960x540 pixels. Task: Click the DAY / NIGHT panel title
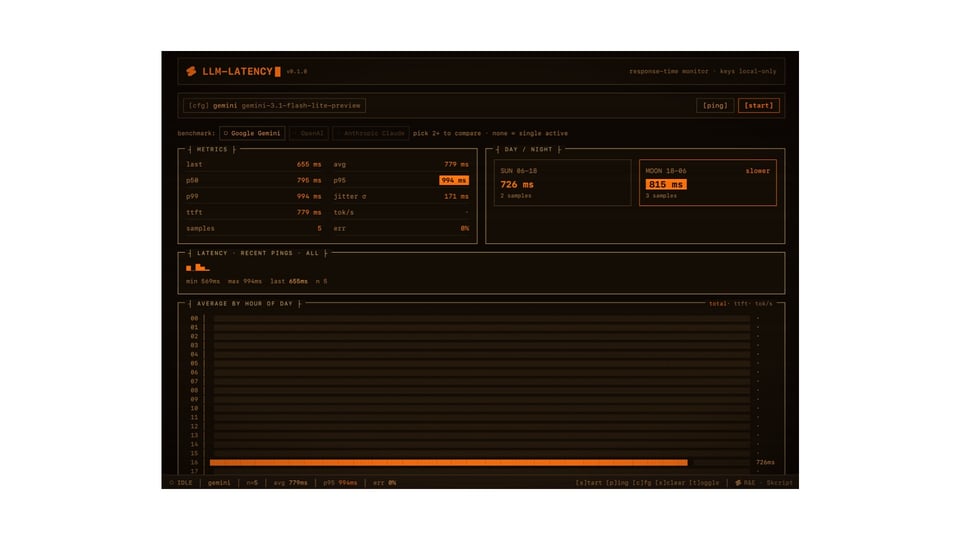528,149
